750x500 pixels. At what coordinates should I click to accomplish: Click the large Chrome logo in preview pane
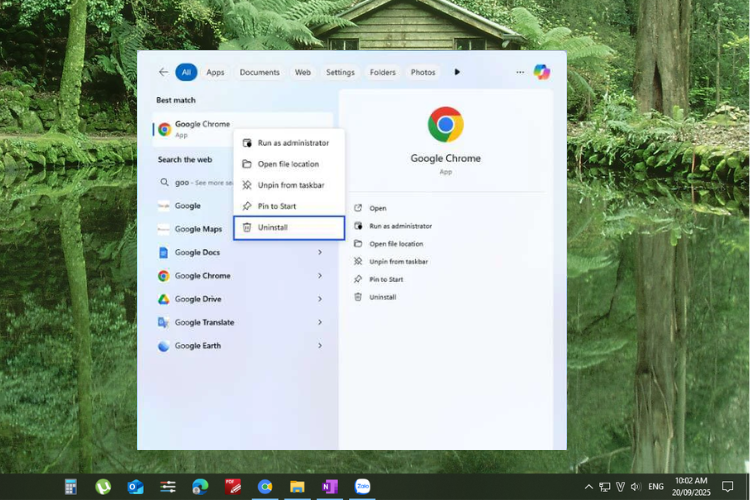click(445, 124)
